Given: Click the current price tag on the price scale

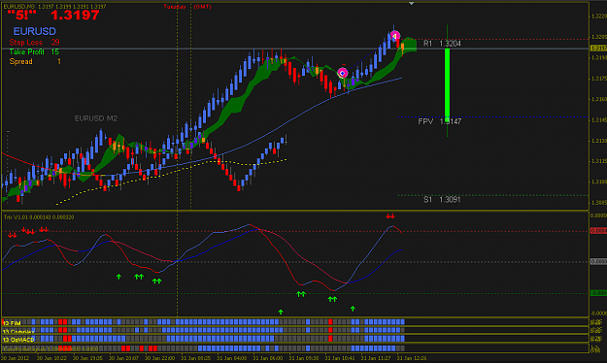Looking at the screenshot, I should (598, 49).
